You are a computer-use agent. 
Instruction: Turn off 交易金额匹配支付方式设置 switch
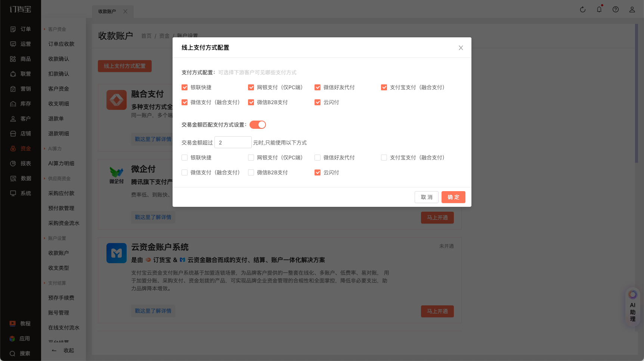tap(258, 125)
